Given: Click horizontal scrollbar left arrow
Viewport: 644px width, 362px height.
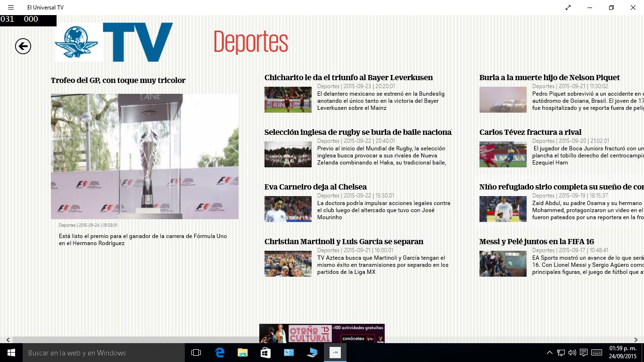Looking at the screenshot, I should (8, 340).
